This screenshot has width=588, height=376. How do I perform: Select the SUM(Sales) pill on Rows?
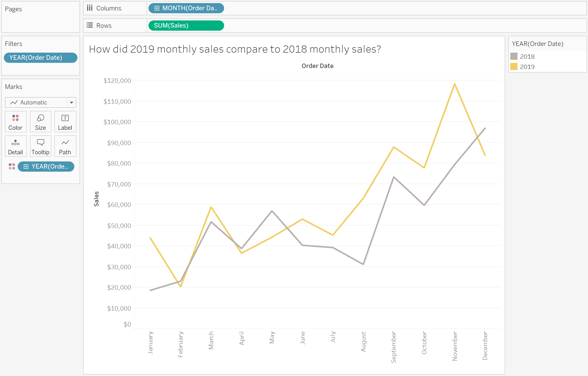186,26
